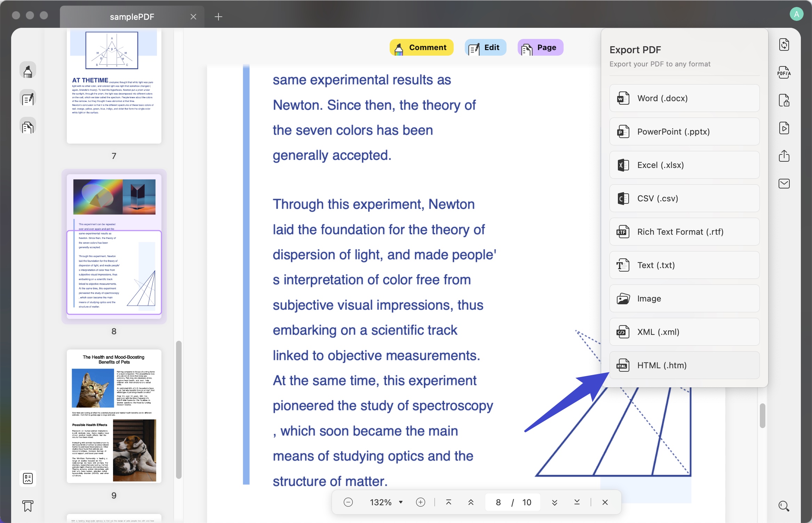Send the PDF via the email icon
This screenshot has height=523, width=812.
(x=784, y=183)
